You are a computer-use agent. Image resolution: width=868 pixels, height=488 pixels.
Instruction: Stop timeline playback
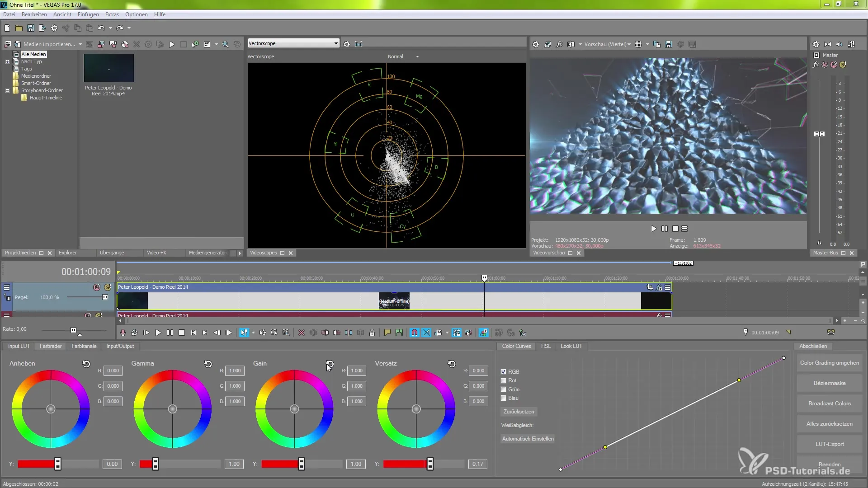(182, 333)
